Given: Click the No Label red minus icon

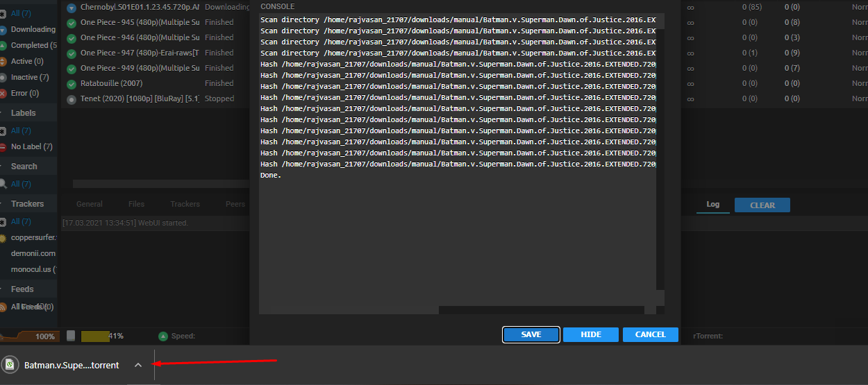Looking at the screenshot, I should pos(3,147).
